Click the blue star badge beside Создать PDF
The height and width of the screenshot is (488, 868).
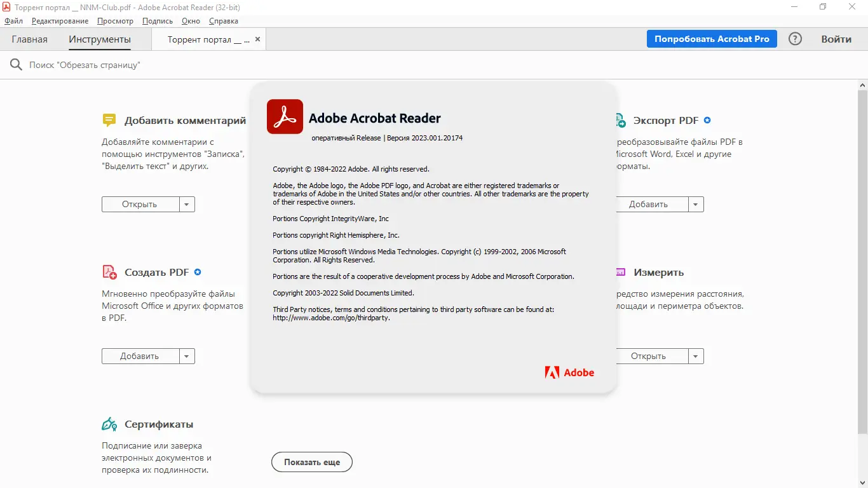pyautogui.click(x=198, y=272)
